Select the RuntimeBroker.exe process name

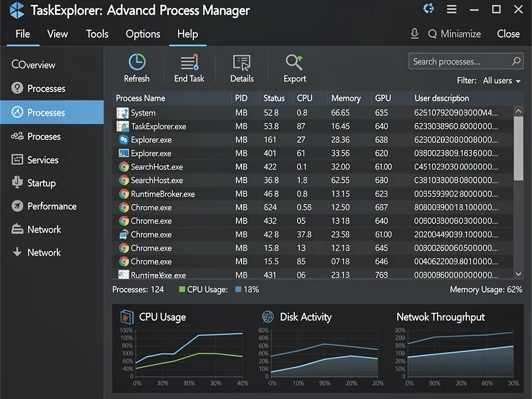point(163,194)
